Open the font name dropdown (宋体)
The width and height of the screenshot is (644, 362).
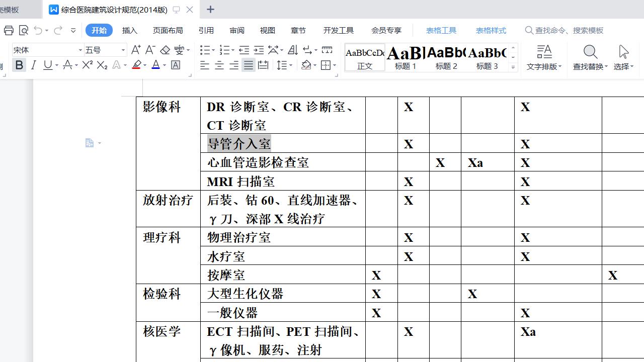pyautogui.click(x=80, y=50)
